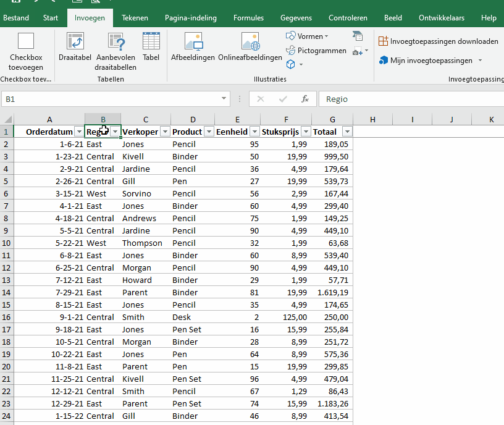Expand Mijn invoegtoepassingen dropdown arrow
The height and width of the screenshot is (425, 504).
(480, 61)
